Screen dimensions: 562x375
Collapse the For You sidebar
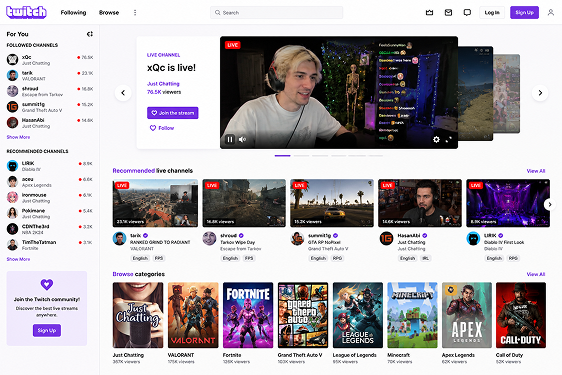tap(90, 34)
